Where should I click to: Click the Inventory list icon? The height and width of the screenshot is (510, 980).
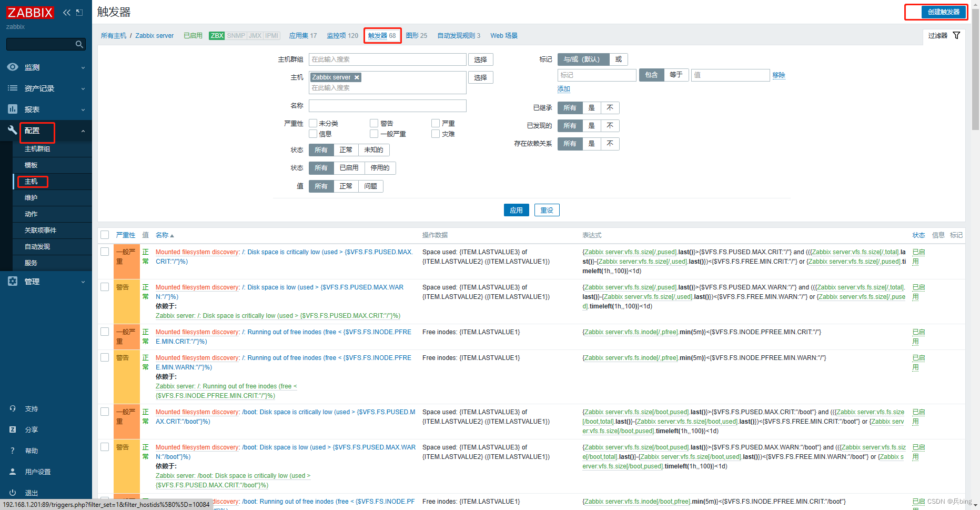(x=13, y=88)
